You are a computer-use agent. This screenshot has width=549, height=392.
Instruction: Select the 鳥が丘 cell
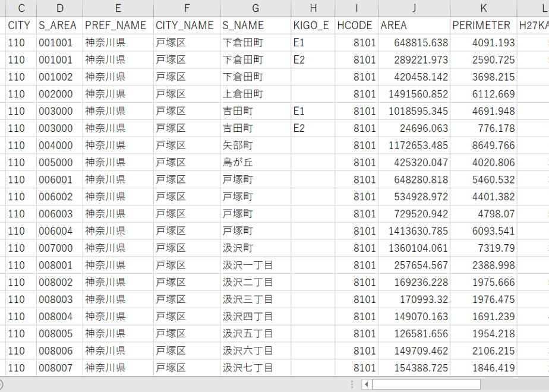(255, 163)
